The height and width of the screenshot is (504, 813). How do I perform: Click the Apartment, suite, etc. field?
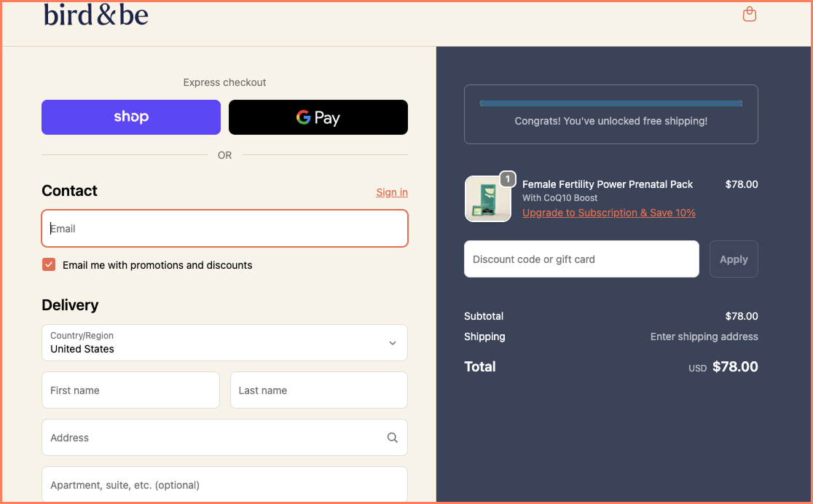[x=224, y=484]
